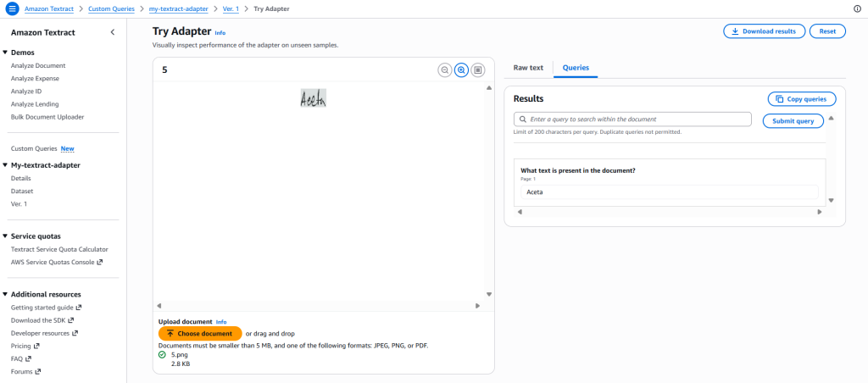Click the info circle icon at top right
Screen dimensions: 868x383
click(x=858, y=8)
